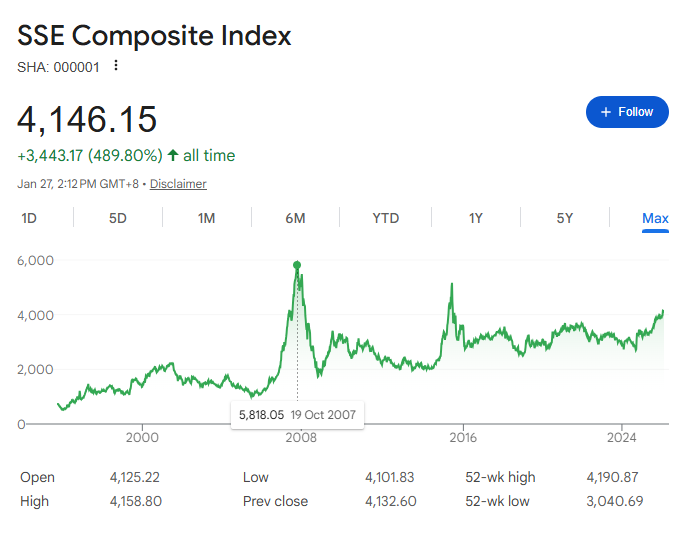
Task: Click the green up arrow icon
Action: pos(173,155)
